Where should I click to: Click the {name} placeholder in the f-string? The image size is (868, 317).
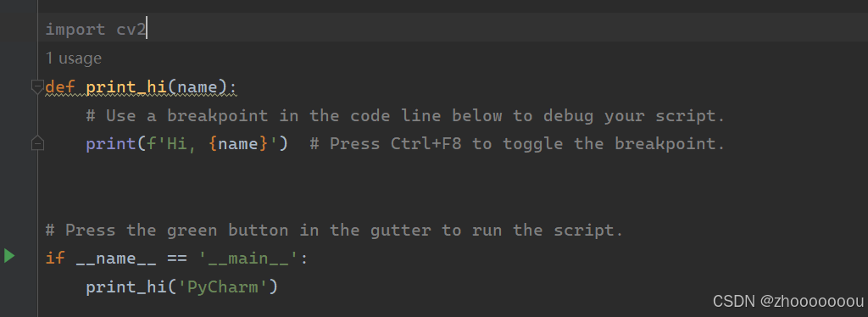[x=238, y=144]
